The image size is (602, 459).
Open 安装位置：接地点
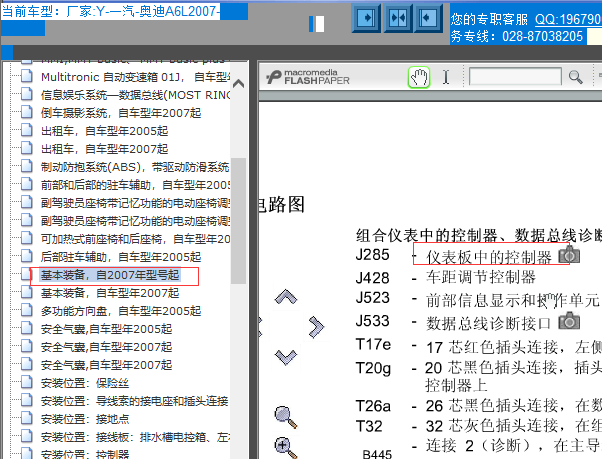pos(85,419)
